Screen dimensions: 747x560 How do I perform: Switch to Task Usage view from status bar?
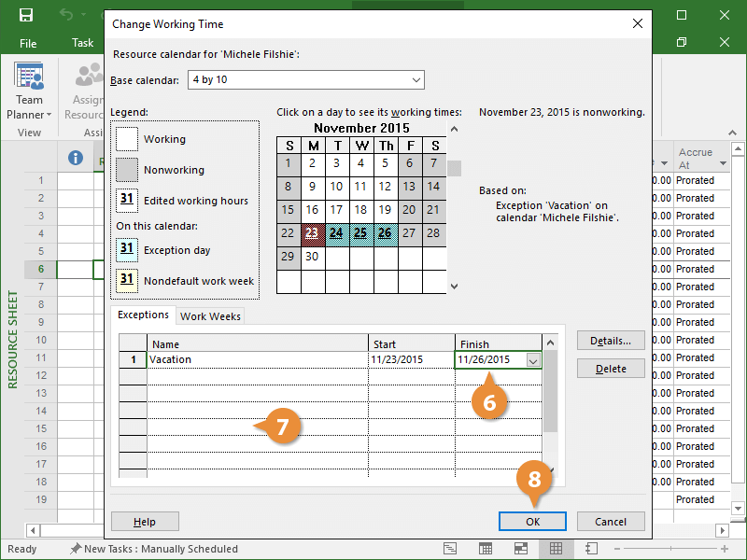click(485, 549)
